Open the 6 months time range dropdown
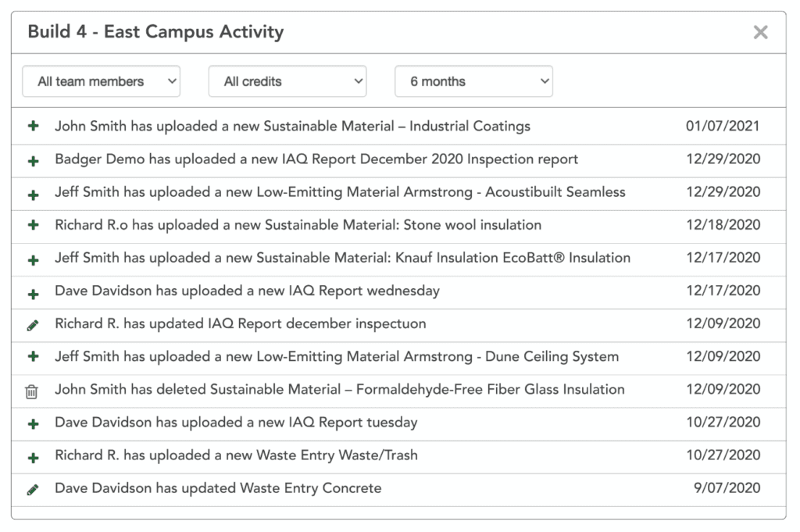Screen dimensions: 800x532 point(473,81)
